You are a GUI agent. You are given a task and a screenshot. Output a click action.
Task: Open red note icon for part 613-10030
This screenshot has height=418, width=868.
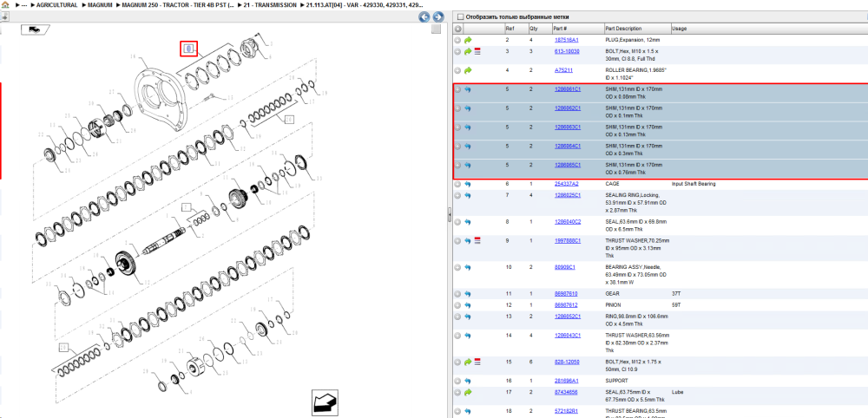click(x=477, y=51)
